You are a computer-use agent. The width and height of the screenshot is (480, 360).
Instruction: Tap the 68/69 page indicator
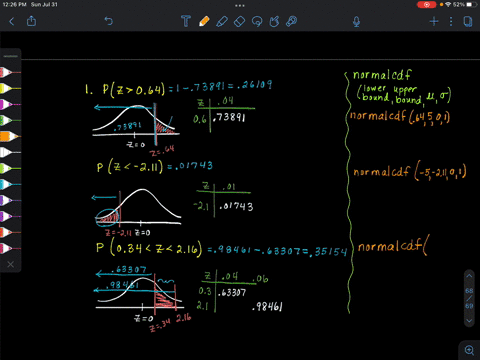(469, 298)
